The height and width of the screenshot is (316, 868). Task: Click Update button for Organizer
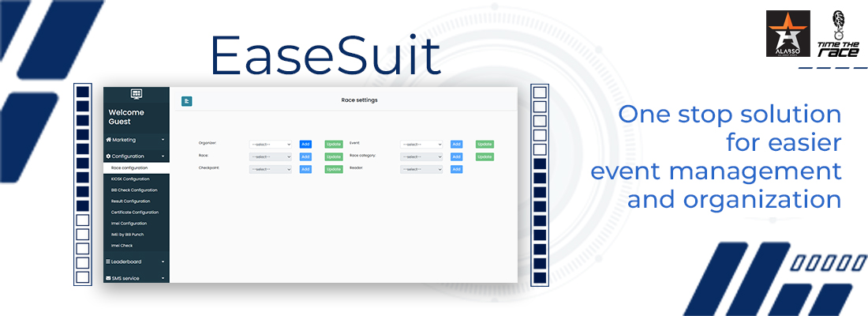click(334, 144)
